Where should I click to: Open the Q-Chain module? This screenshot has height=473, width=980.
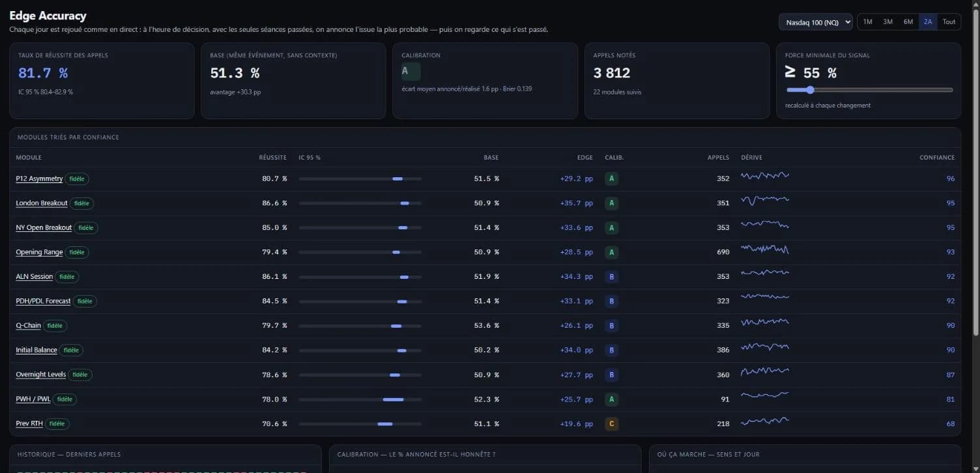(x=28, y=325)
